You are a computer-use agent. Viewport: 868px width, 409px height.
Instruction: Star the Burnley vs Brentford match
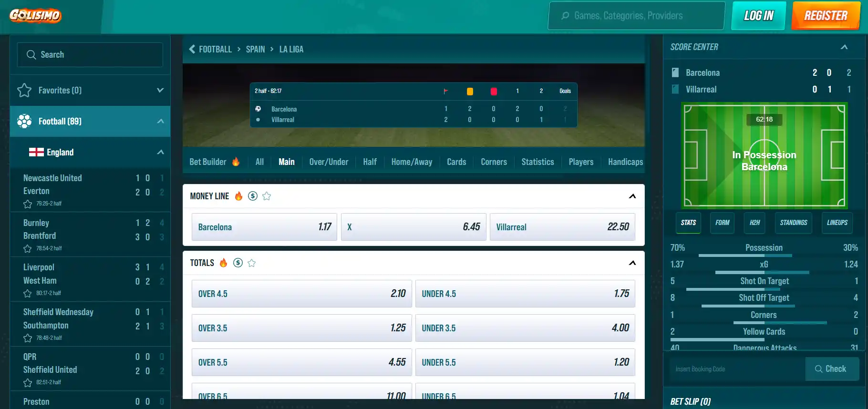[x=28, y=248]
